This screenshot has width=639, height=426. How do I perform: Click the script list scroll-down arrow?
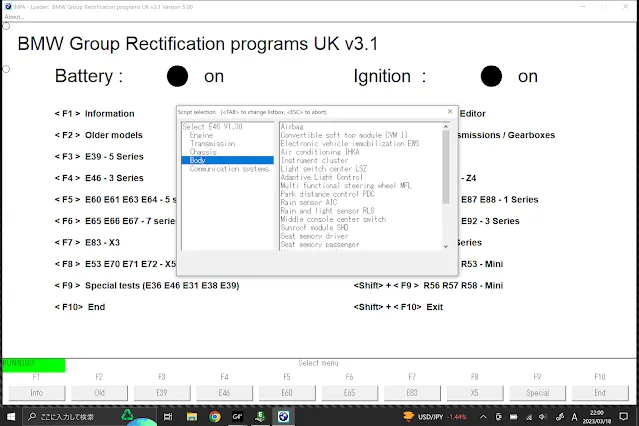[x=446, y=246]
